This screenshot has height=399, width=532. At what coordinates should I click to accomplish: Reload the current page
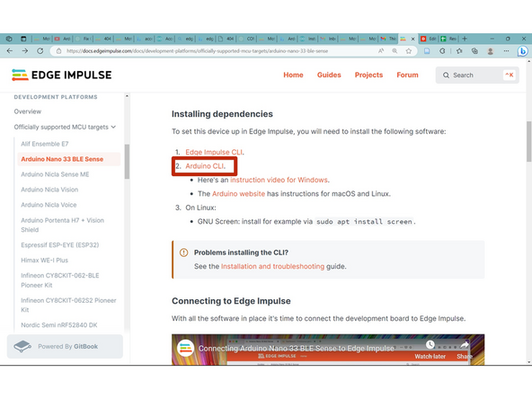point(40,51)
